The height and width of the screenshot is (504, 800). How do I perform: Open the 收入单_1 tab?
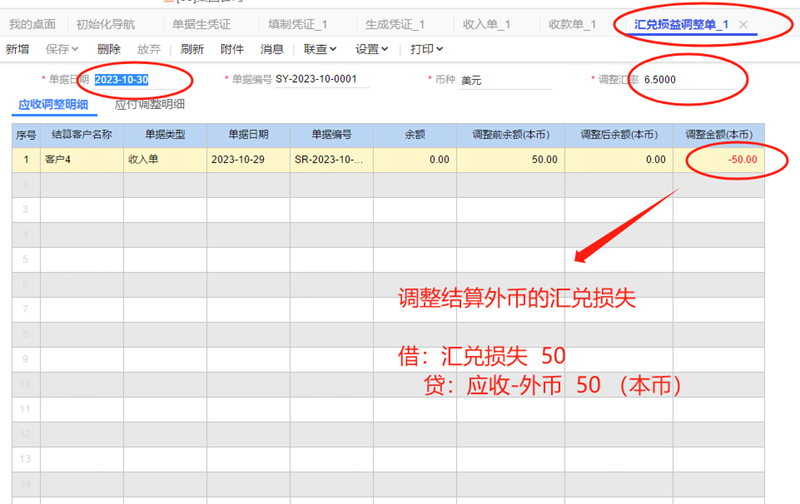point(486,24)
